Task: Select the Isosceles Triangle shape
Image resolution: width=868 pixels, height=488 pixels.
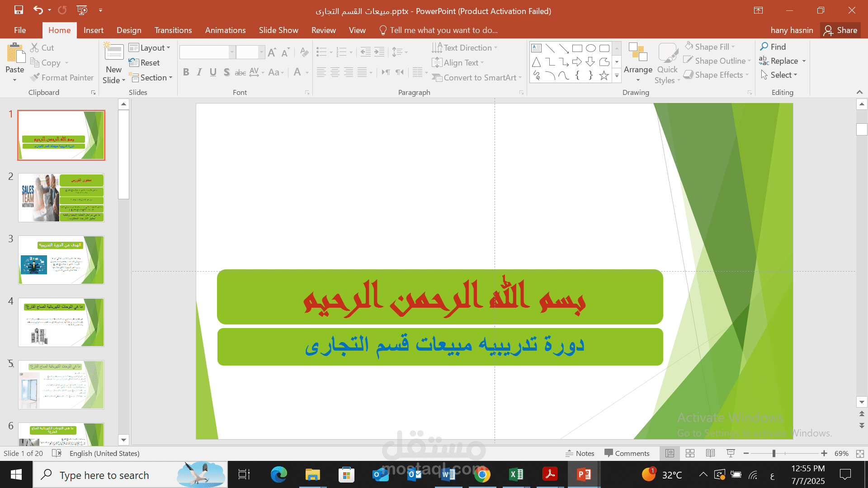Action: [537, 62]
